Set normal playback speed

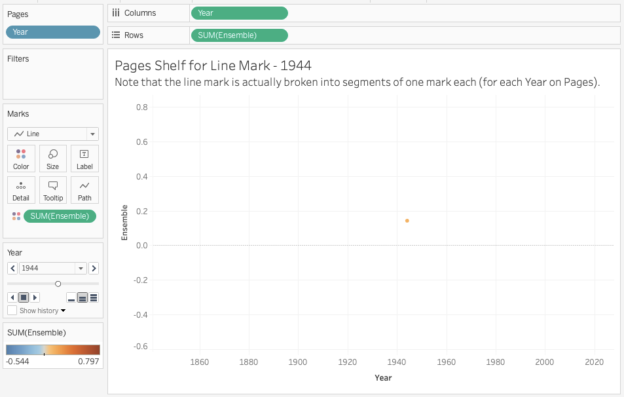82,298
